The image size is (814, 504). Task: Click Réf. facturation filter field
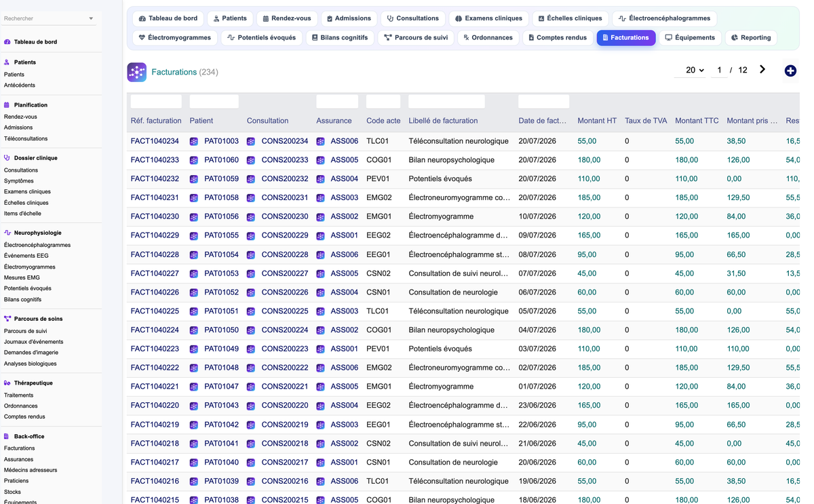pos(156,102)
